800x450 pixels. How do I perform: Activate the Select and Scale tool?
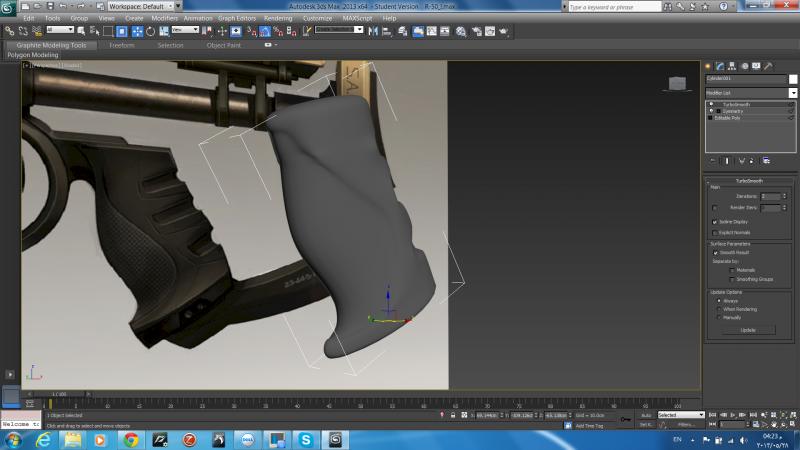[164, 31]
